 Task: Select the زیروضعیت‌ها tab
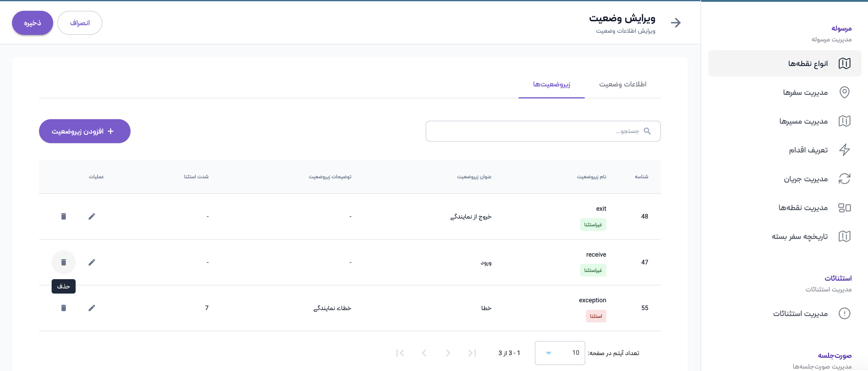click(551, 84)
